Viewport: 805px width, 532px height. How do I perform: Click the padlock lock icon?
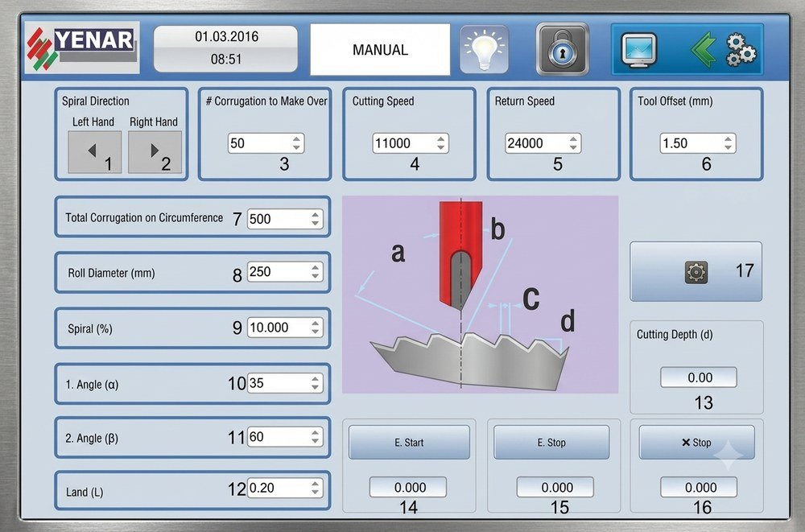click(562, 50)
